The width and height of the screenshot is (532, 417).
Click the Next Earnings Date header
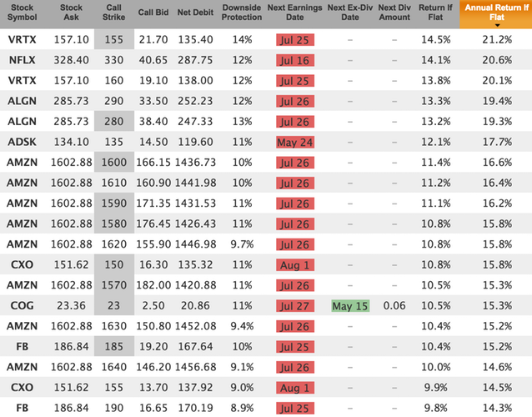(294, 13)
